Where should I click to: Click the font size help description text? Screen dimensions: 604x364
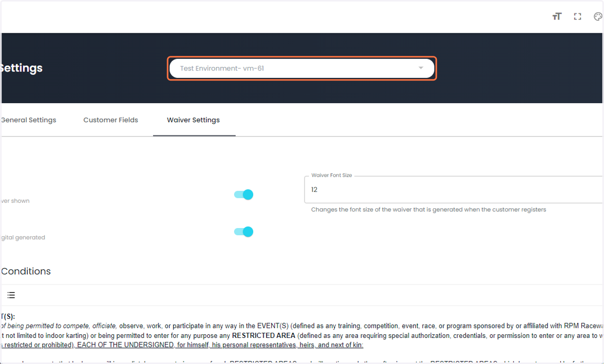(x=428, y=209)
